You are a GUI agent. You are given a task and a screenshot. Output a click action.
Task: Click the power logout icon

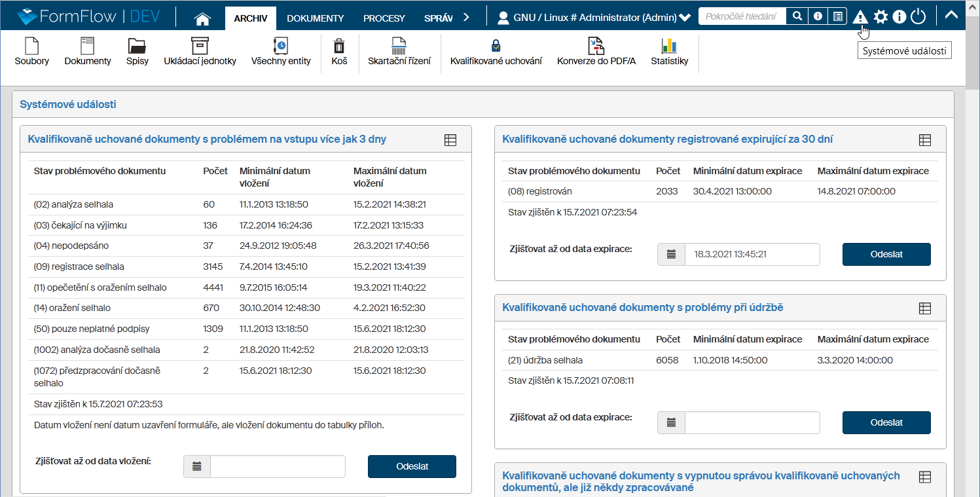click(918, 17)
